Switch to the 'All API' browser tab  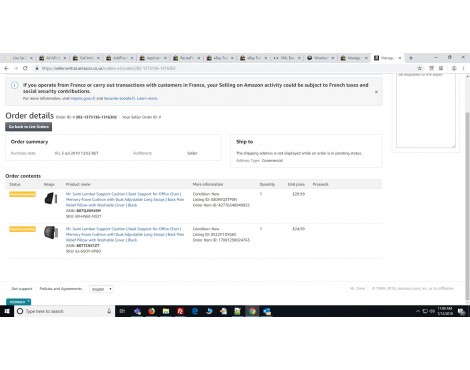coord(52,58)
